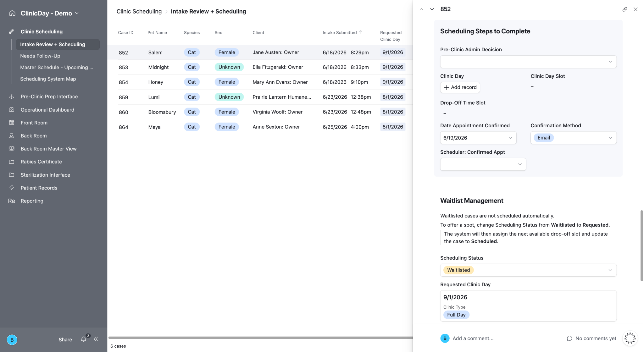Viewport: 644px width, 352px height.
Task: Click the Pet Name column header
Action: 157,32
